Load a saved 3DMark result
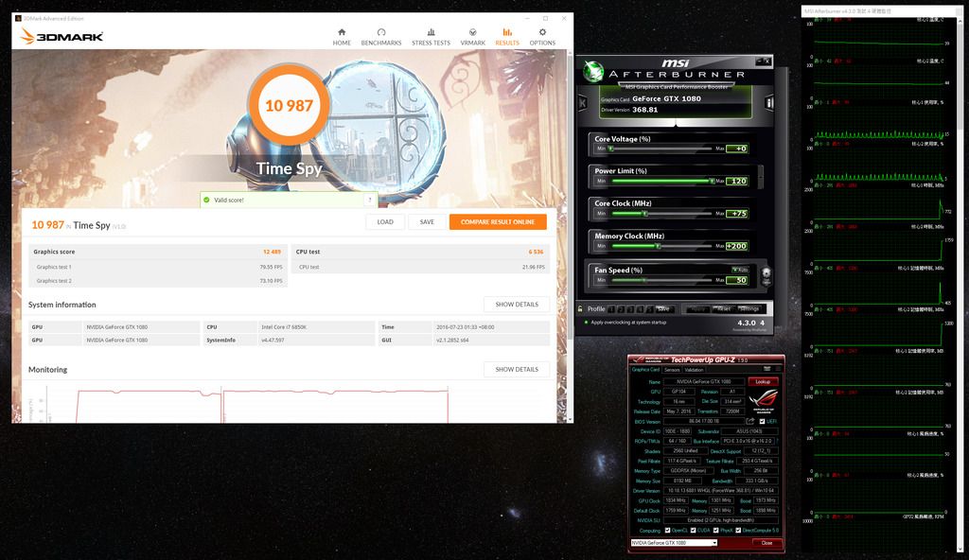Image resolution: width=969 pixels, height=560 pixels. (385, 222)
